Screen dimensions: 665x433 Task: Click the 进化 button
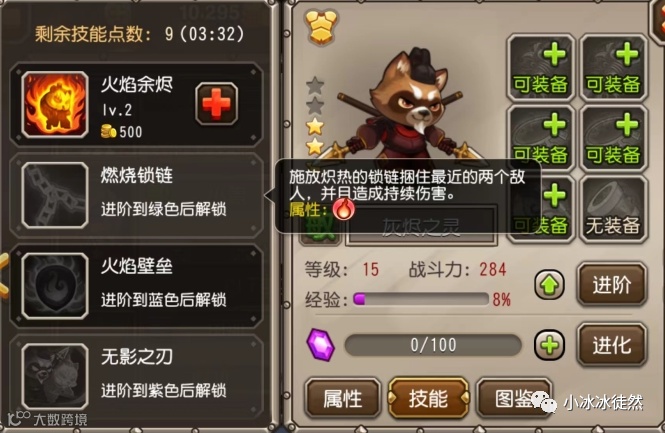click(x=612, y=345)
